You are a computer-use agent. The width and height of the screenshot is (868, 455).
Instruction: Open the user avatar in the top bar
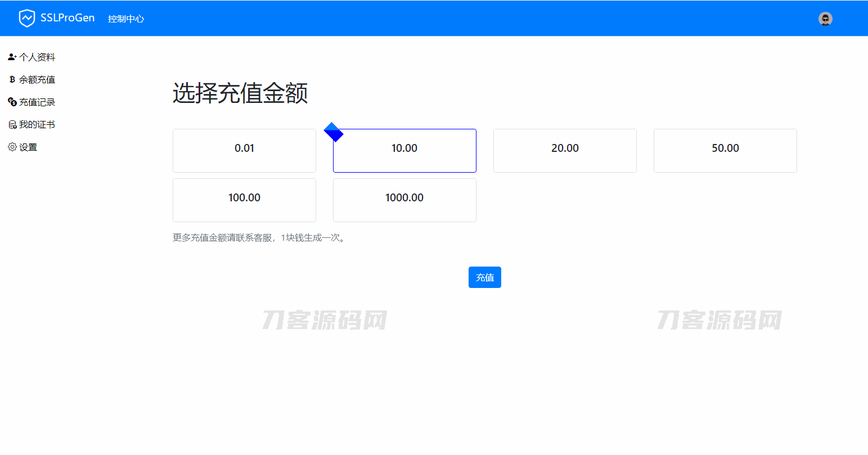(x=825, y=19)
